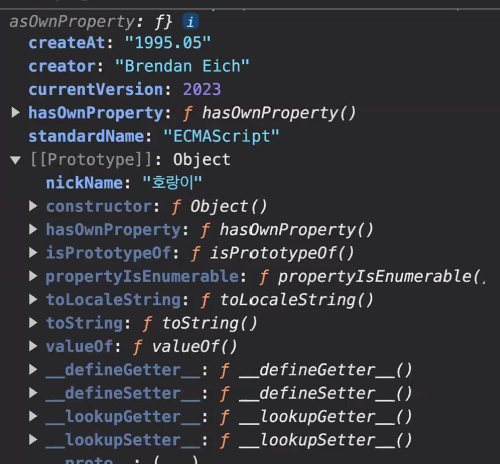Image resolution: width=500 pixels, height=464 pixels.
Task: Select the standardName property key
Action: click(86, 136)
